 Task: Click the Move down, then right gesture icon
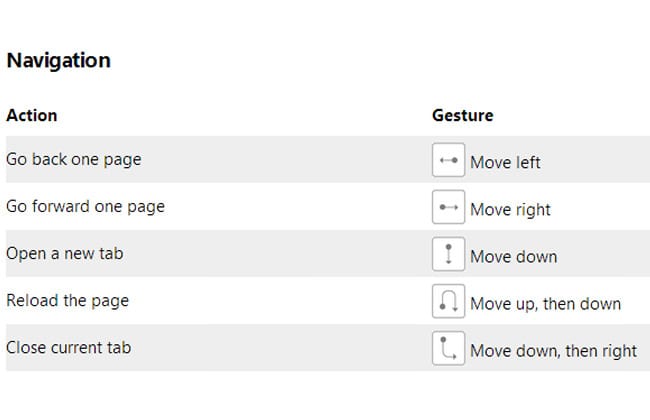pos(448,348)
